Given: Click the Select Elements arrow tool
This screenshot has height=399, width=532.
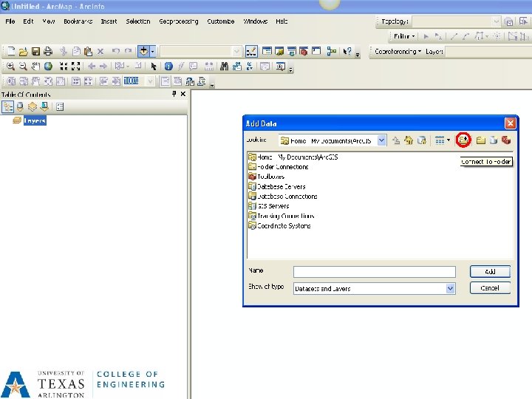Looking at the screenshot, I should (x=154, y=66).
